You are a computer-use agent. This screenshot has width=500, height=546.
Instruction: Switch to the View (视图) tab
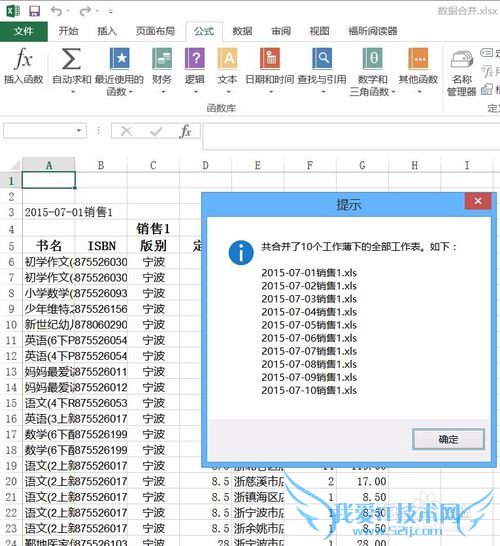tap(319, 31)
